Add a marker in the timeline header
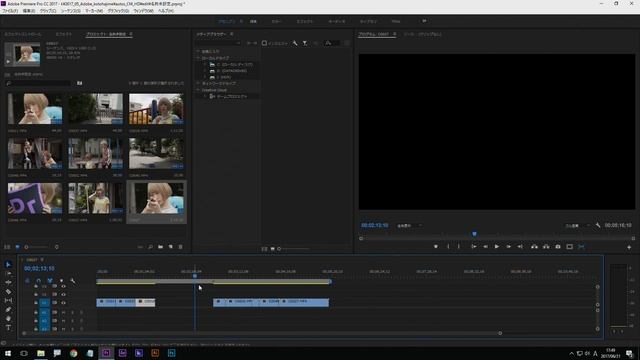 pyautogui.click(x=61, y=281)
